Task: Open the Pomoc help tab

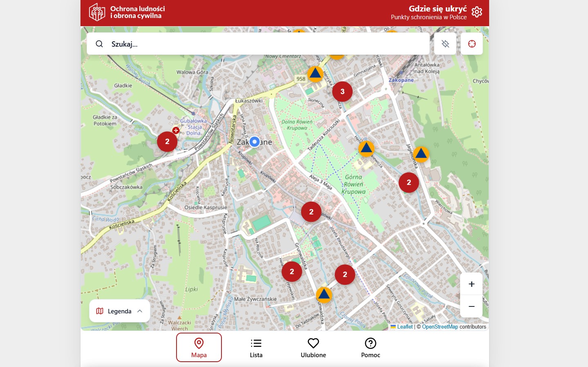Action: pyautogui.click(x=371, y=347)
